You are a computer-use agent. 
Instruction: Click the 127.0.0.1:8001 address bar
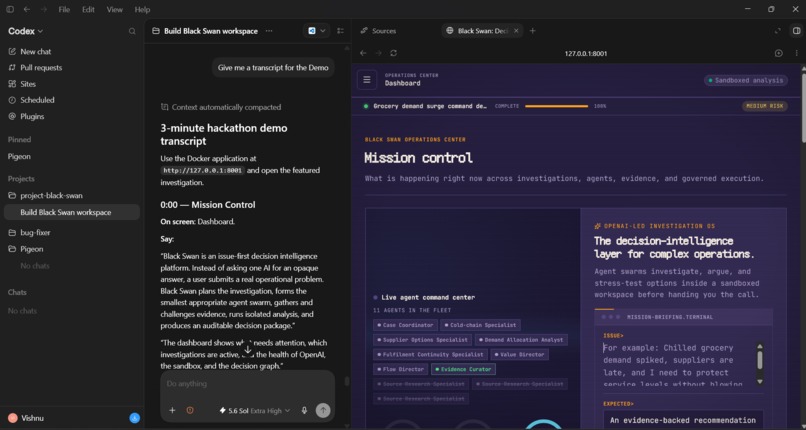coord(585,53)
